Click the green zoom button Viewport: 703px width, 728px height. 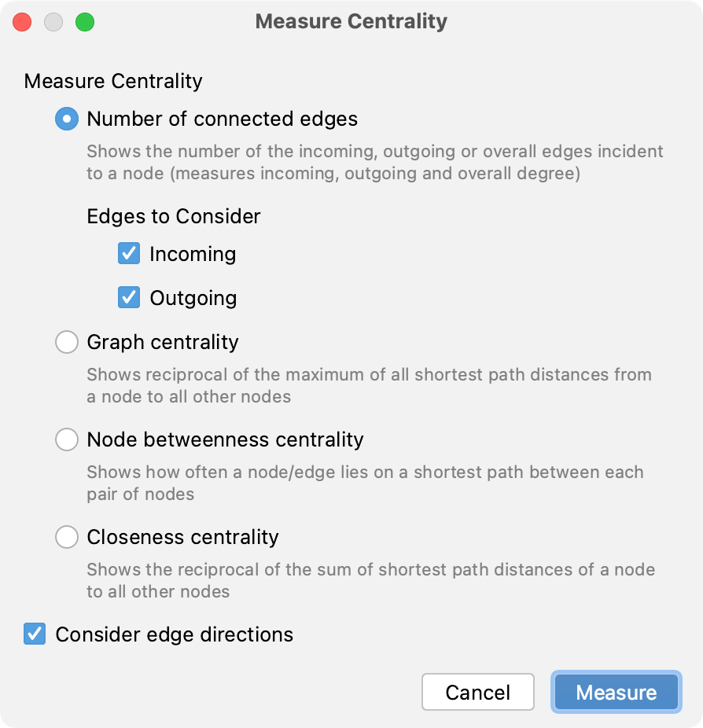click(x=85, y=21)
